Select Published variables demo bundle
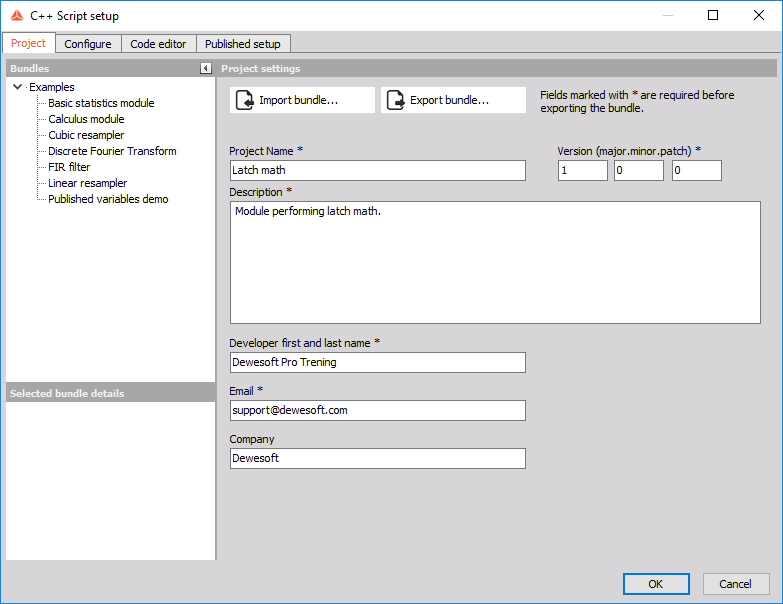This screenshot has width=783, height=604. coord(108,199)
